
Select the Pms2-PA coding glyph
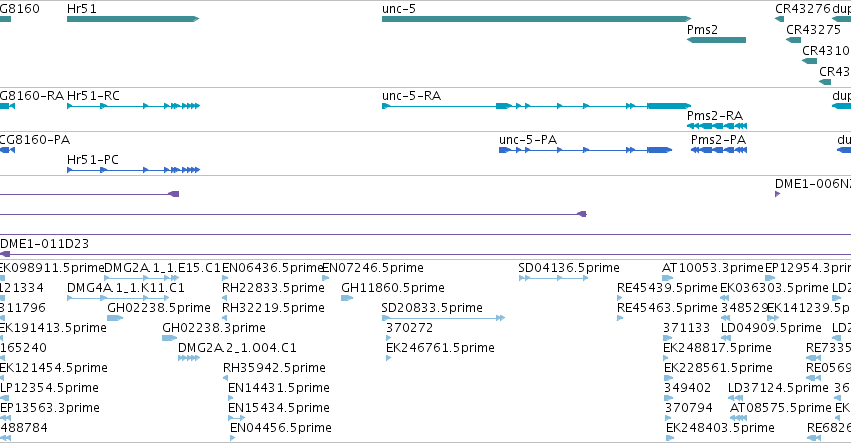[x=719, y=150]
